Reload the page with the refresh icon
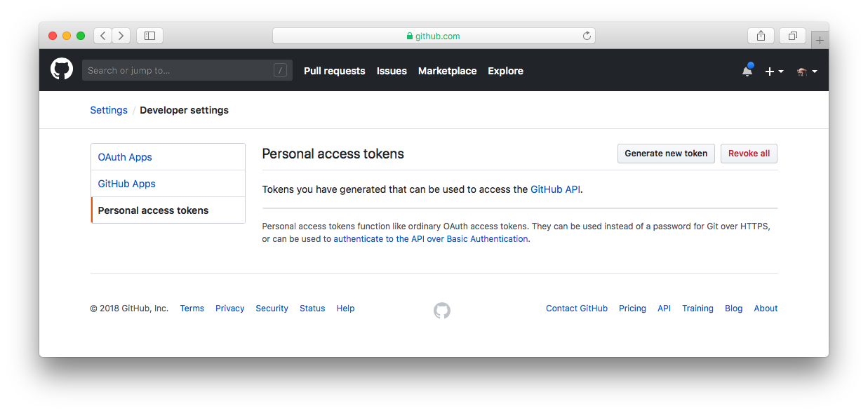 [587, 36]
